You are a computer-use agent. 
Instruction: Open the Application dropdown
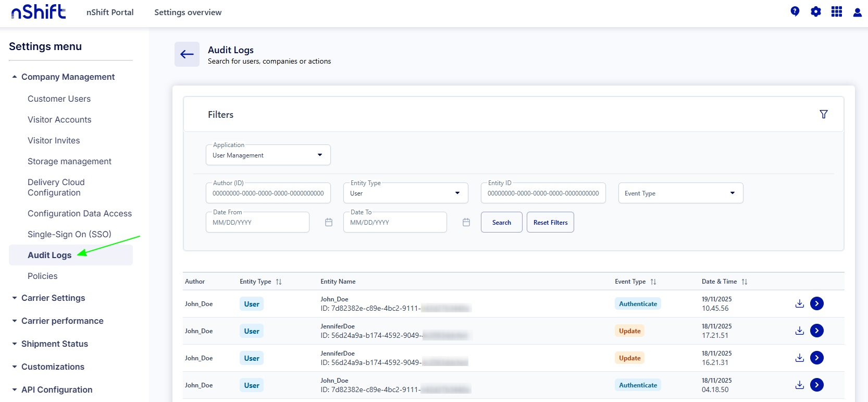pyautogui.click(x=268, y=155)
